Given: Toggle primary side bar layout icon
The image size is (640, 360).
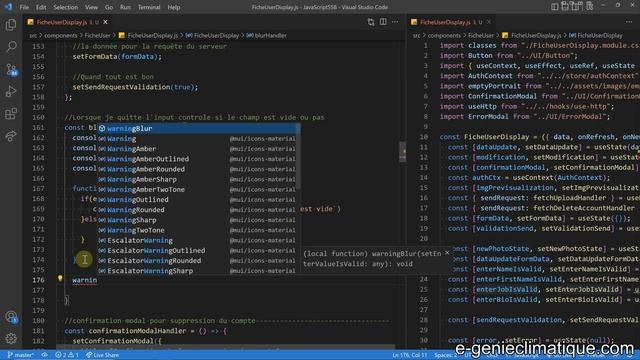Looking at the screenshot, I should (x=554, y=6).
